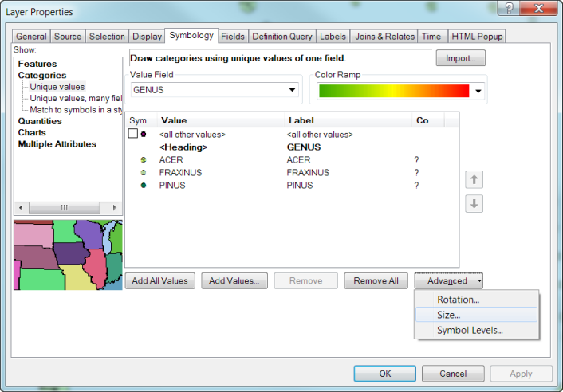Confirm with the OK button
563x392 pixels.
[385, 374]
